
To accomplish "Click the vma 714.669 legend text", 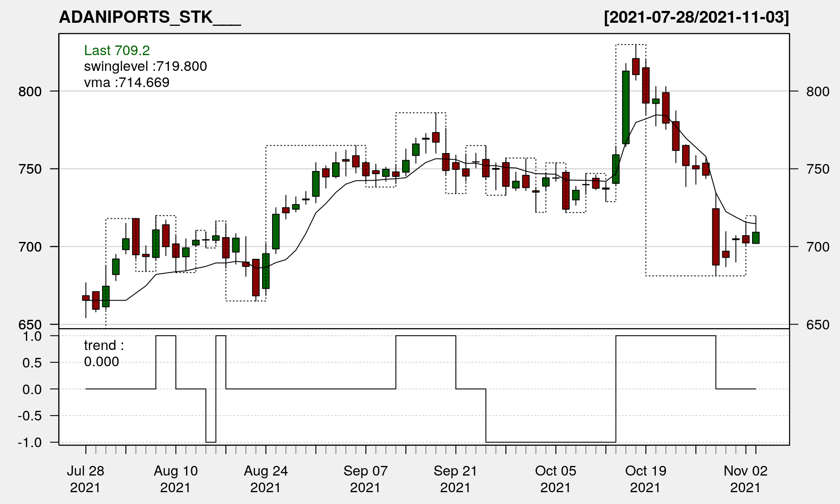I will (126, 83).
